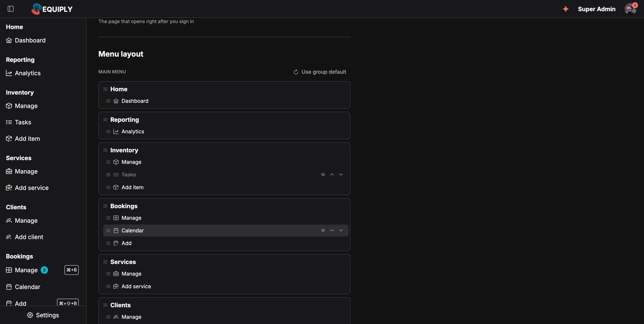Grab the drag handle next to Inventory group
The image size is (644, 324).
tap(105, 150)
